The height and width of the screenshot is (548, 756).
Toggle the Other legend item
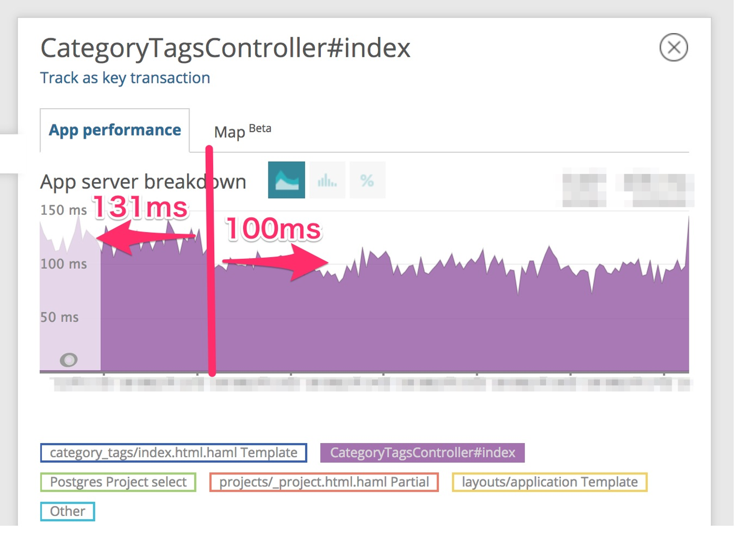68,511
